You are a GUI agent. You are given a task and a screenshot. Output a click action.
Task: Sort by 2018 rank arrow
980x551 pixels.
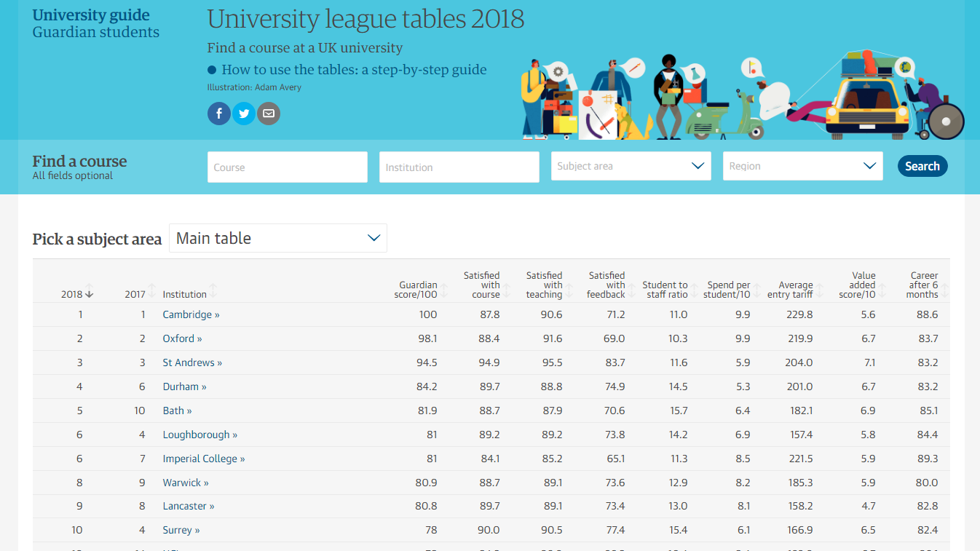(90, 291)
